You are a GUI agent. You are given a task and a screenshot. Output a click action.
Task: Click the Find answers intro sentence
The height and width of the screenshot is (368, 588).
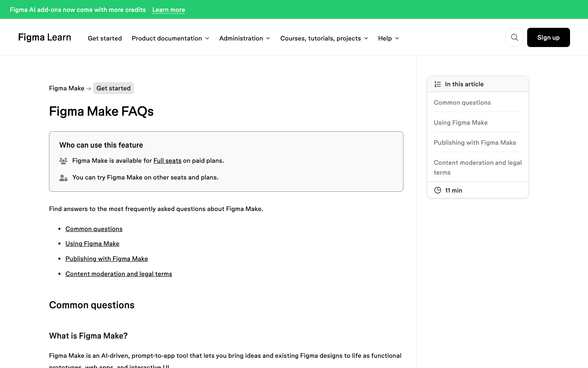[x=156, y=209]
